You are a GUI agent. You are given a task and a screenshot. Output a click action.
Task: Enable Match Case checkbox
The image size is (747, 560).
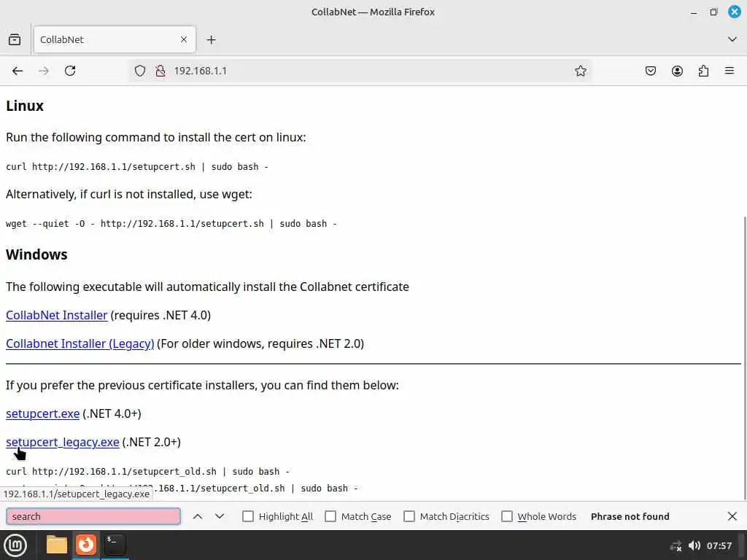click(330, 516)
